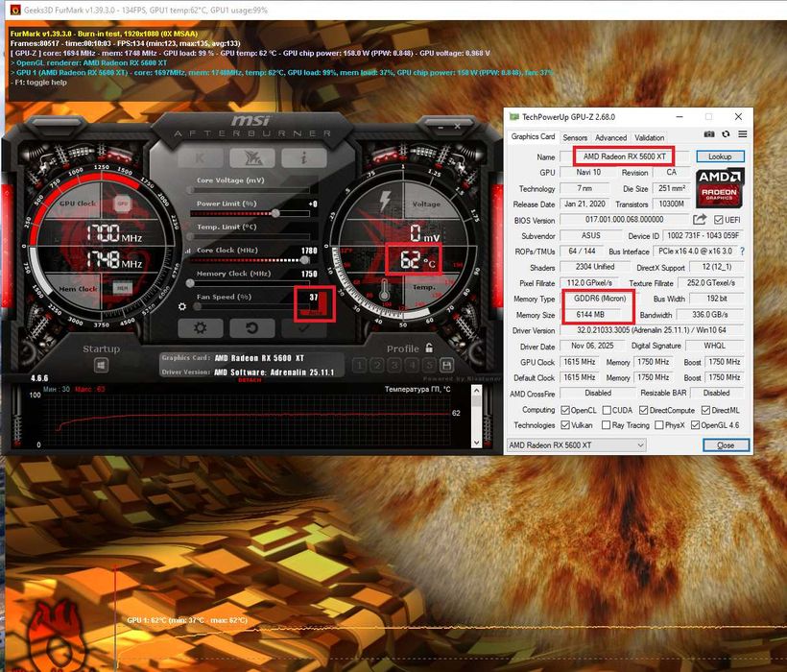Minimize the MSI Afterburner window
The width and height of the screenshot is (787, 672).
(x=441, y=128)
